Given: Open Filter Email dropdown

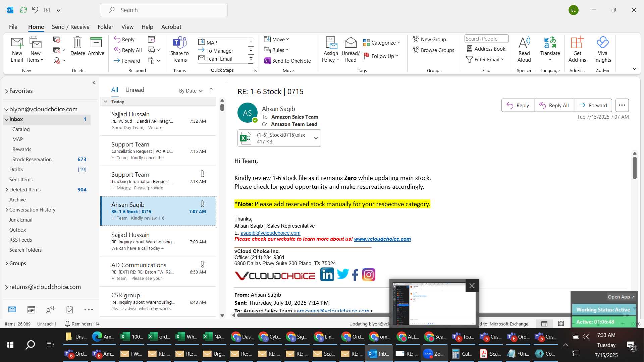Looking at the screenshot, I should tap(485, 59).
